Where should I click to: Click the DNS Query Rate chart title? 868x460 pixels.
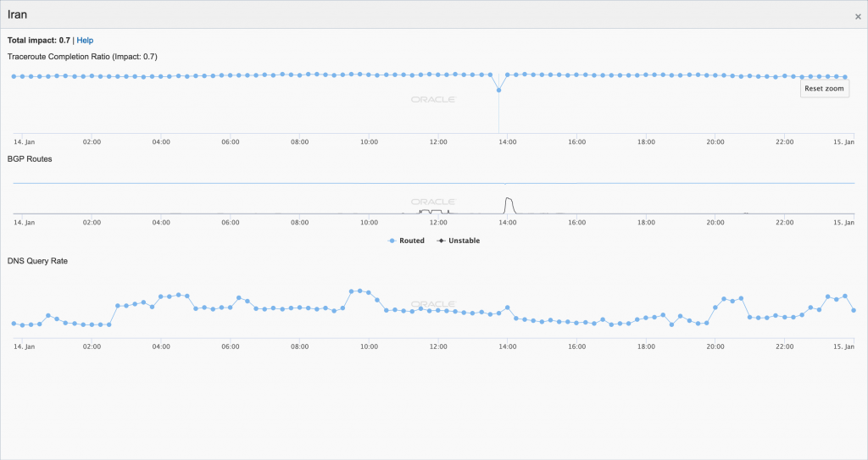[37, 261]
